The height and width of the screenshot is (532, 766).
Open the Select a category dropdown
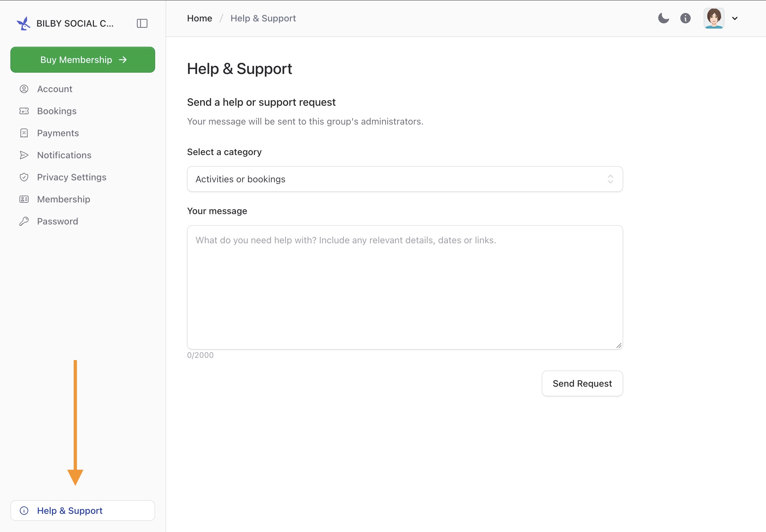405,179
